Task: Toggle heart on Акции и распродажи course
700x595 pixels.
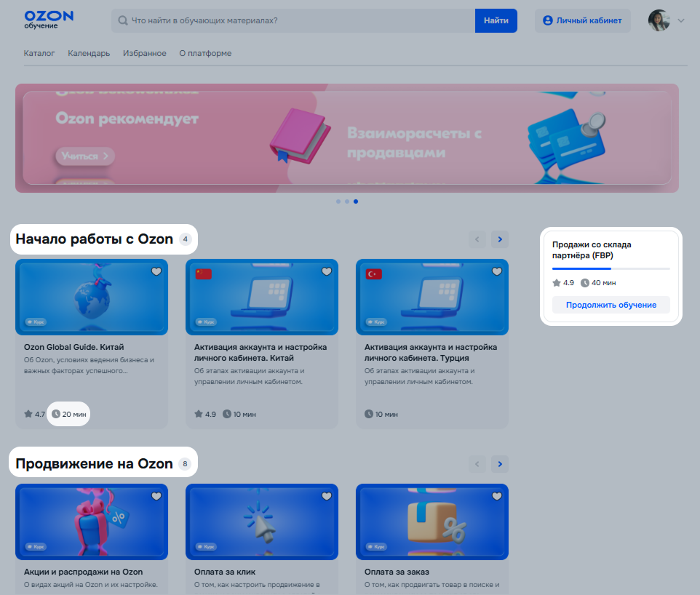Action: click(x=156, y=496)
